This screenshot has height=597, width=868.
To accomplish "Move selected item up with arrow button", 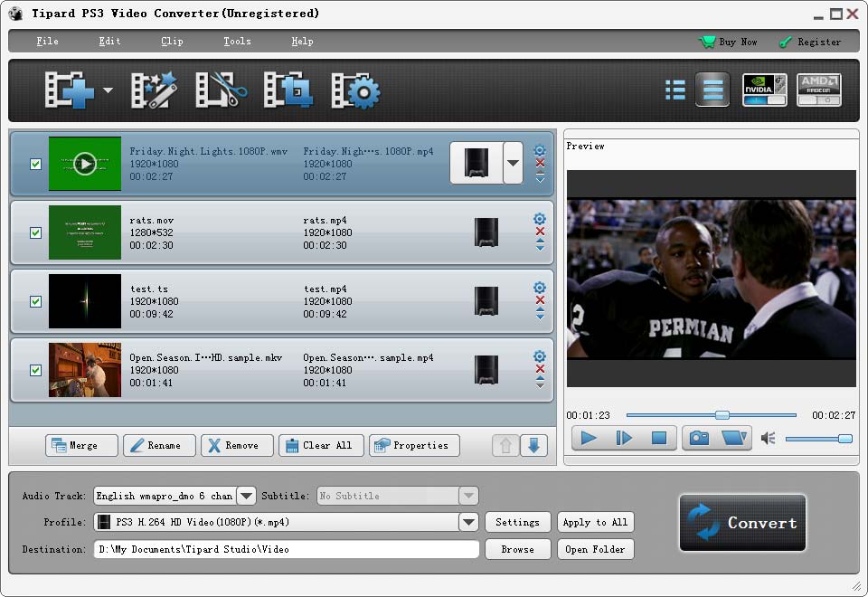I will point(505,445).
